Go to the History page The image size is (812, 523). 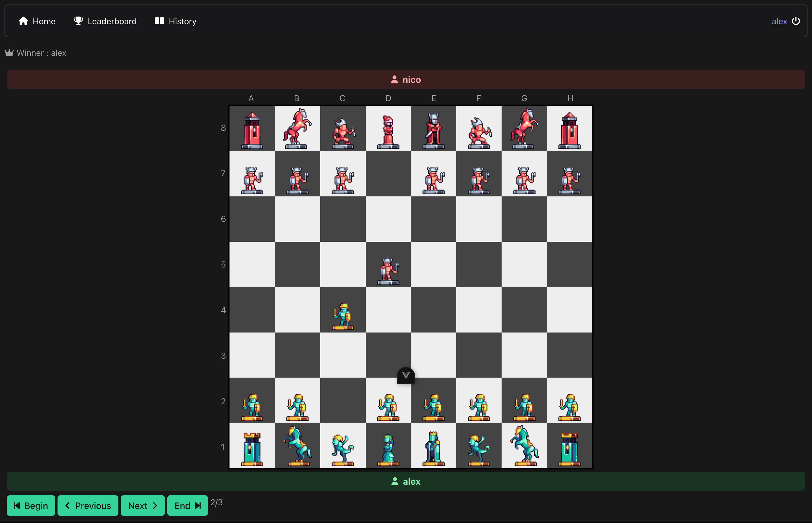(175, 21)
